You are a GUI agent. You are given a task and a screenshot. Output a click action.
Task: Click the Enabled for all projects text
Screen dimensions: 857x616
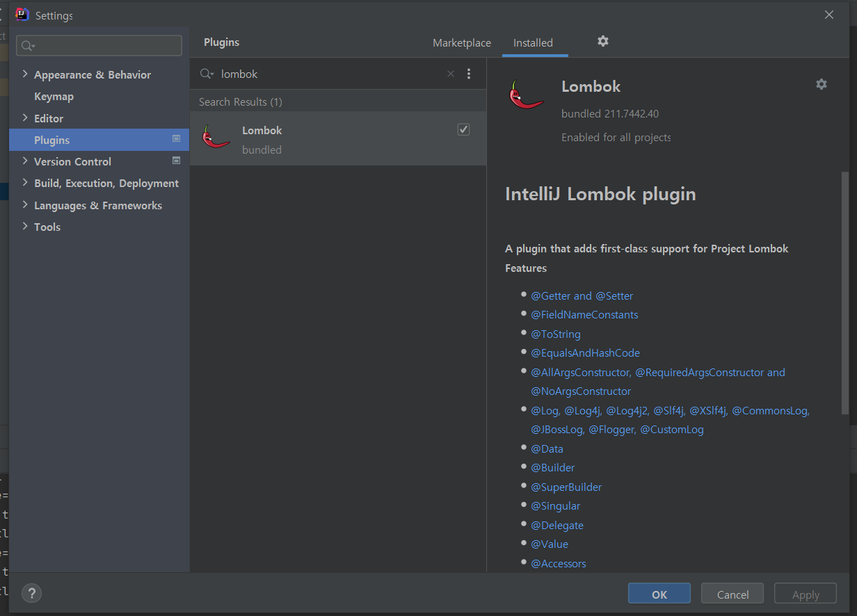[616, 137]
